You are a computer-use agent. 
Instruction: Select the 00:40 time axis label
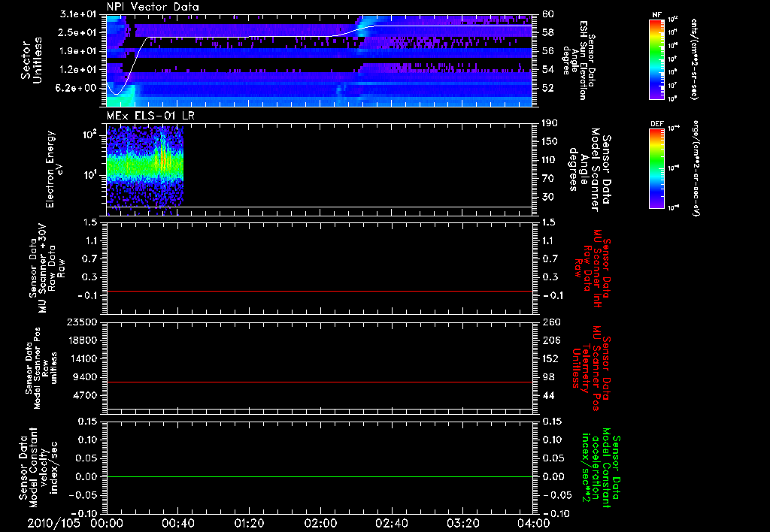pyautogui.click(x=177, y=523)
